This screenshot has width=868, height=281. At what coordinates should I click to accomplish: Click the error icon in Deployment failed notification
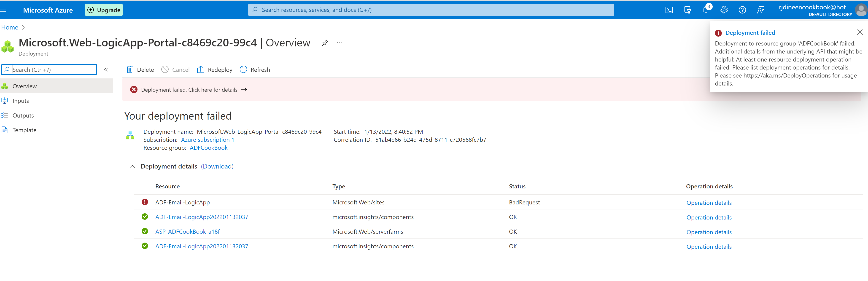[x=718, y=33]
